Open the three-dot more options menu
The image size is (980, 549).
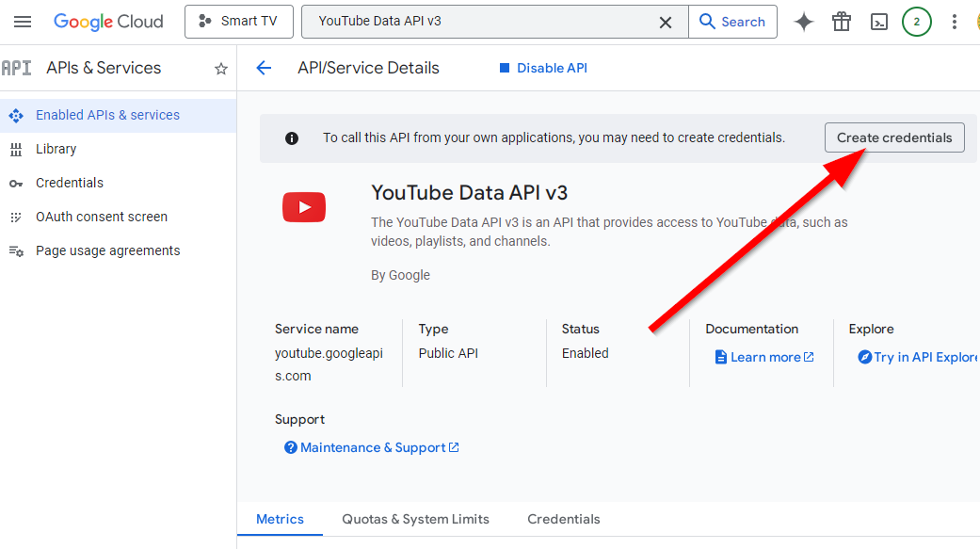coord(955,22)
